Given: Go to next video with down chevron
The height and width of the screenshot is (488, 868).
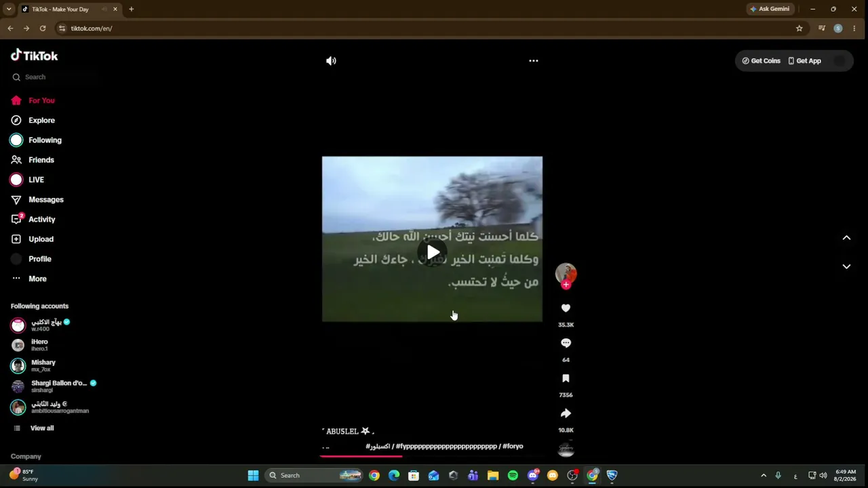Looking at the screenshot, I should click(x=846, y=266).
